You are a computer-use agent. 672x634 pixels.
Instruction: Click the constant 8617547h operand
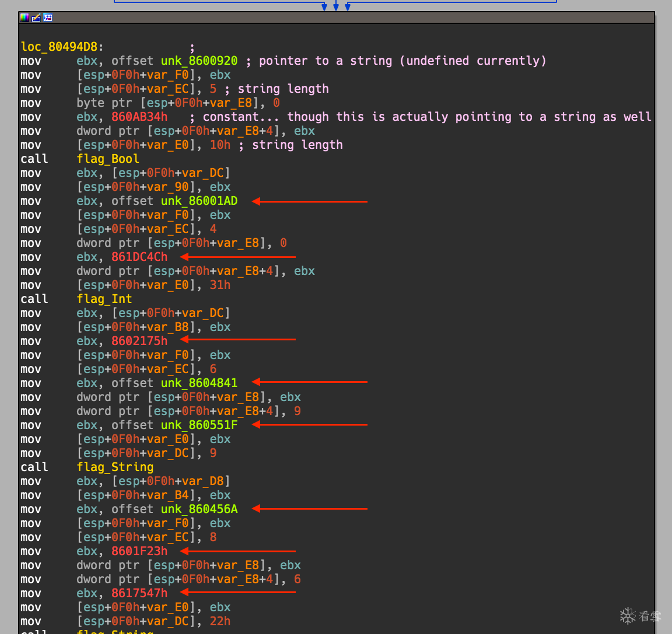(x=139, y=593)
